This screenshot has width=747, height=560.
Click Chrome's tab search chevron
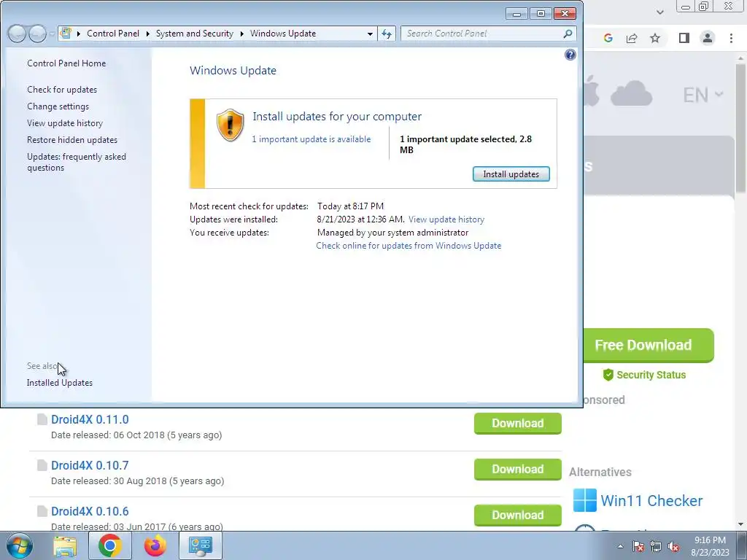(x=659, y=12)
